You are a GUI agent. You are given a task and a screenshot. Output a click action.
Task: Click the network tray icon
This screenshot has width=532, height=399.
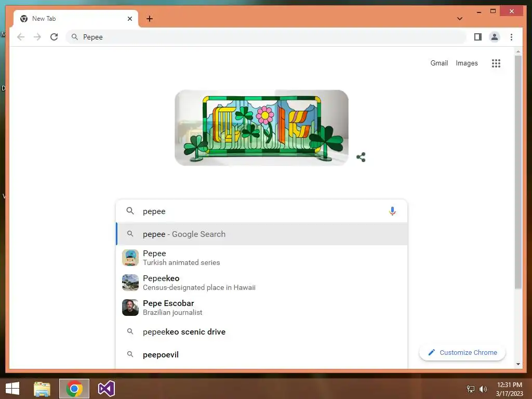(471, 389)
